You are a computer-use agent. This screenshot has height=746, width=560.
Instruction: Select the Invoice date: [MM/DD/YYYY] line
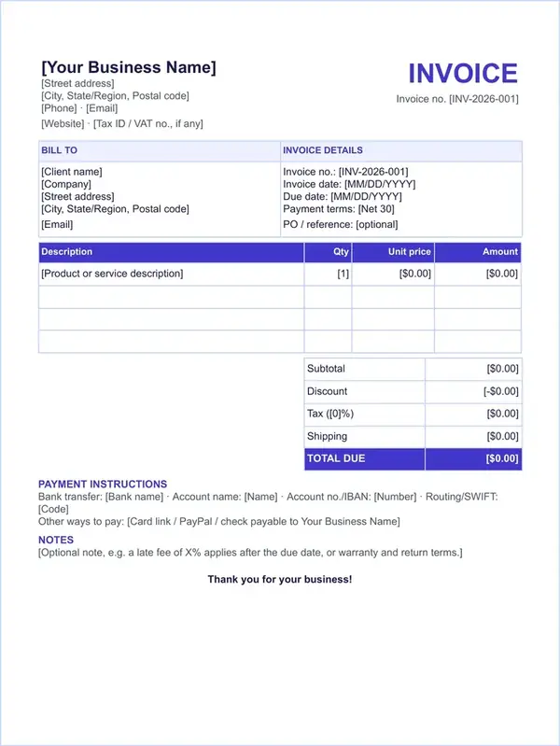tap(349, 184)
